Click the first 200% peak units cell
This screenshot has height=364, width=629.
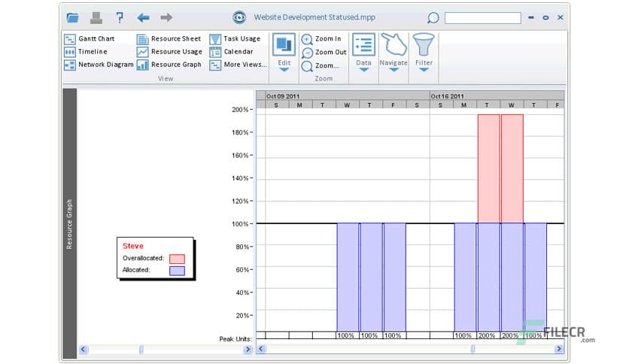point(487,335)
